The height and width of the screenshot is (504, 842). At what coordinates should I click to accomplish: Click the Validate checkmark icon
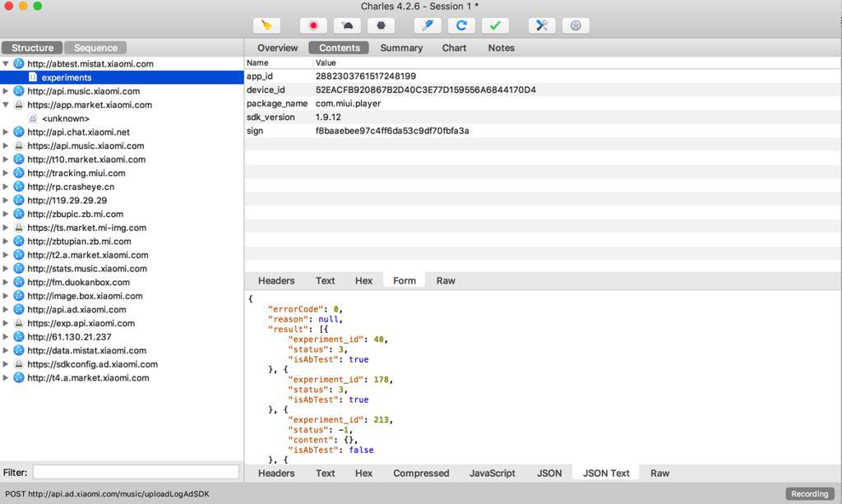[x=495, y=25]
